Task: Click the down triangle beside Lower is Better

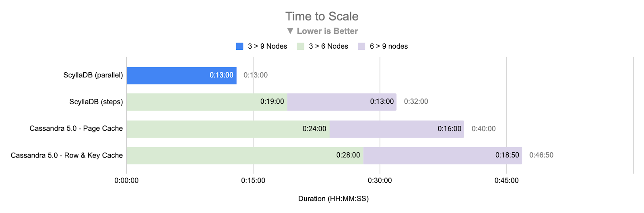Action: (290, 31)
